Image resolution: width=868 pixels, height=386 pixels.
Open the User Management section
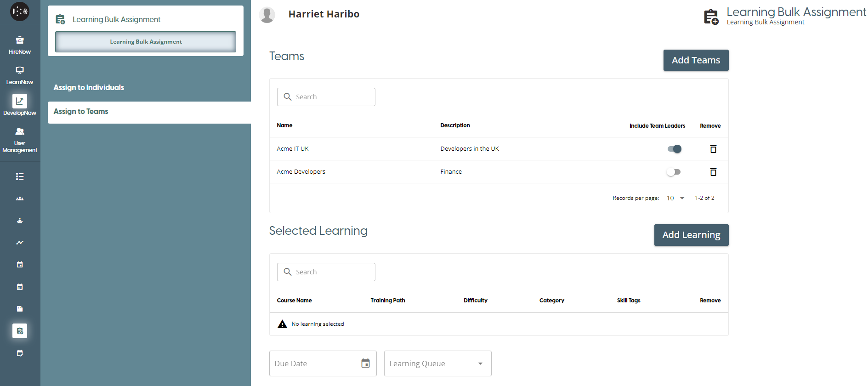20,140
